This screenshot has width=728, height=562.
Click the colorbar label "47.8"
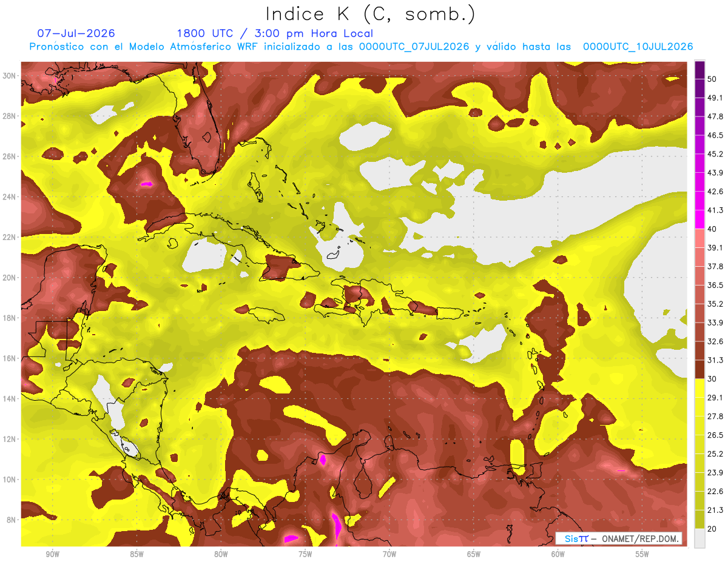coord(715,116)
